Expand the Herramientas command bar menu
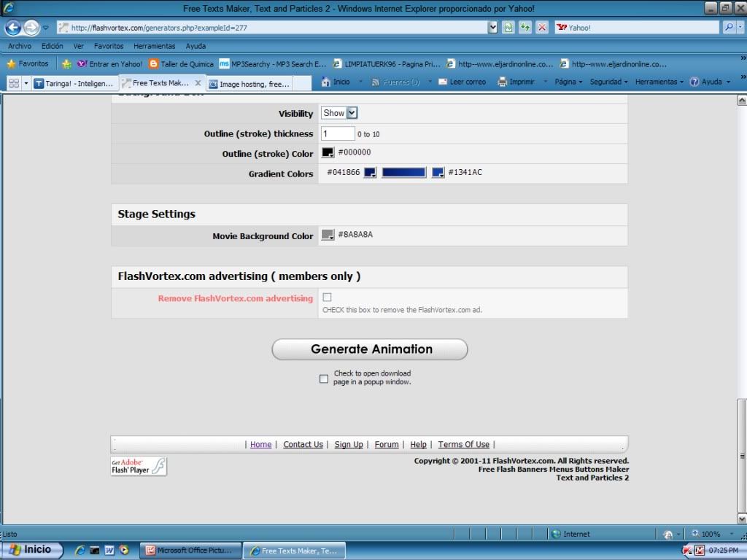 pos(659,82)
